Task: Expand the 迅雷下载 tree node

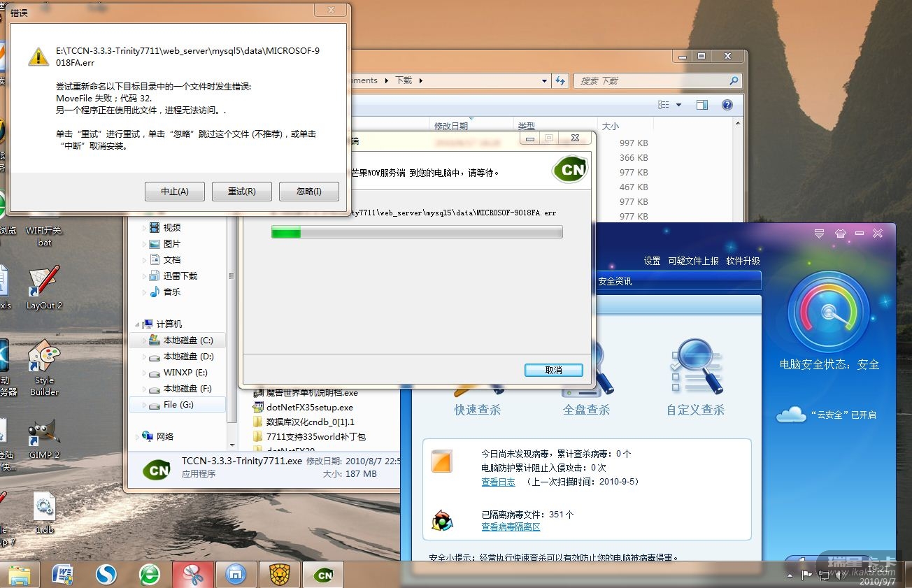Action: pyautogui.click(x=145, y=275)
